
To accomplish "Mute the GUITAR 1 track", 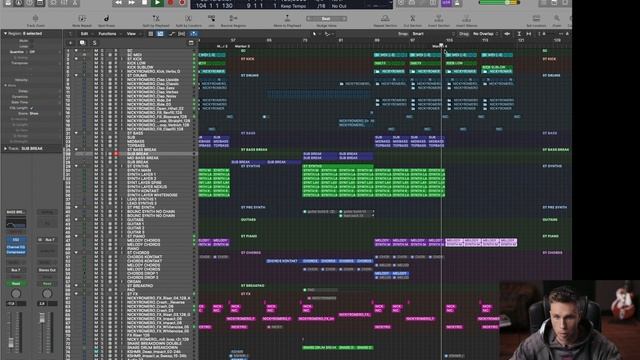I will click(96, 224).
